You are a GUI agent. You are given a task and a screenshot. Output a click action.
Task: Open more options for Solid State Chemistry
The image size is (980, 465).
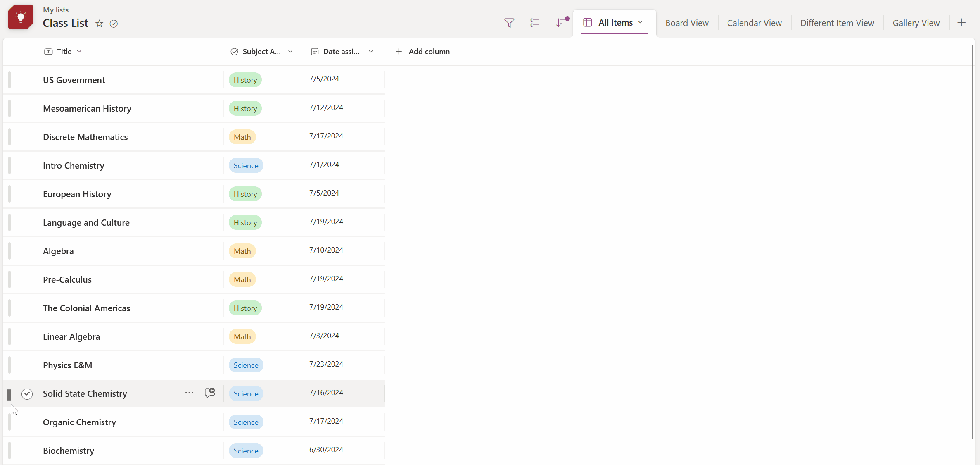(189, 393)
